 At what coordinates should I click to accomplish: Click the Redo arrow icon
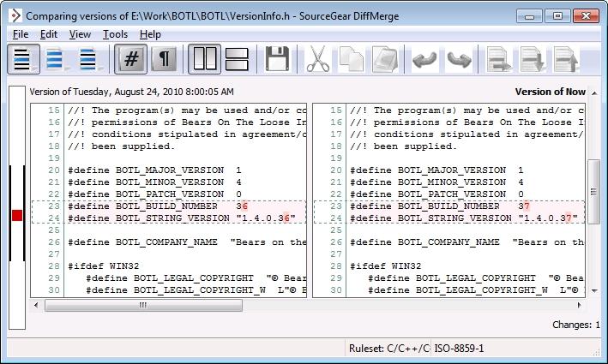point(459,59)
